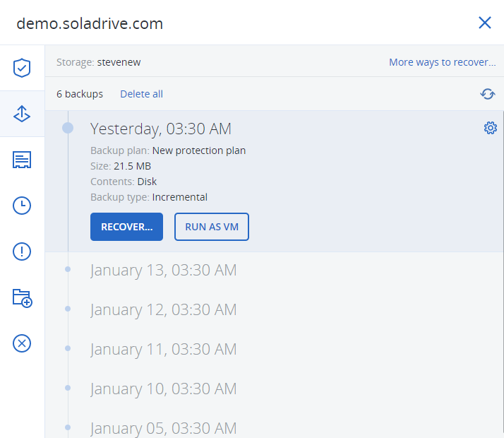Screen dimensions: 504x438
Task: Open the Details list icon in sidebar
Action: 22,160
